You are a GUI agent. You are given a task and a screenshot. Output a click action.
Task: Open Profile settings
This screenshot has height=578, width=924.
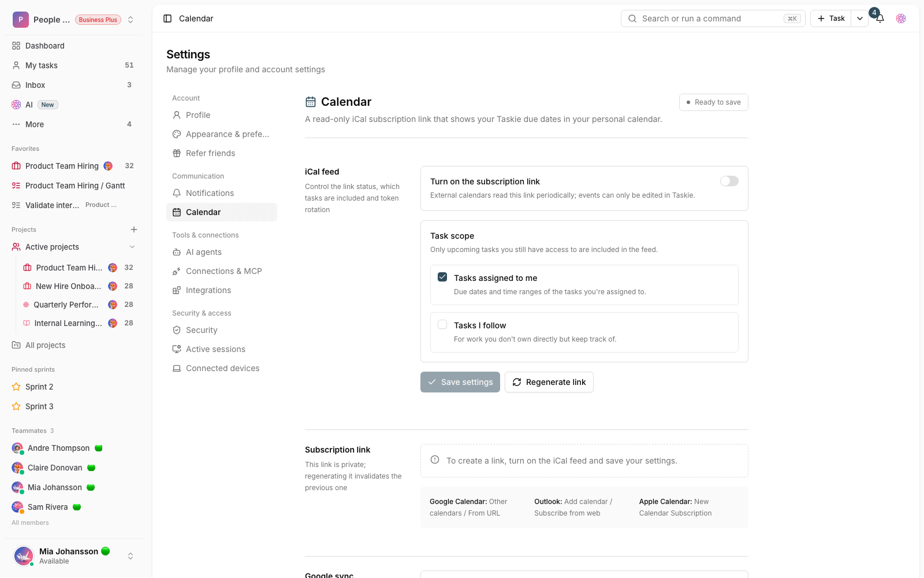(222, 115)
